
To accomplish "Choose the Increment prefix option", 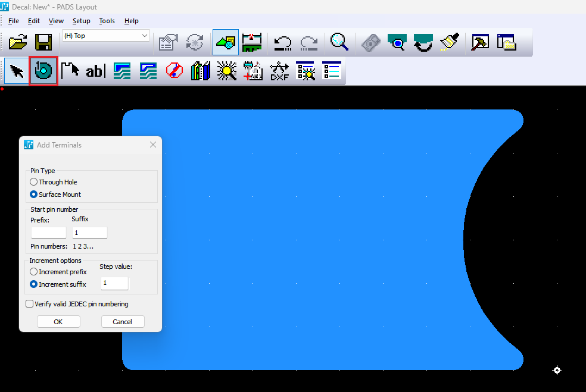I will [34, 272].
